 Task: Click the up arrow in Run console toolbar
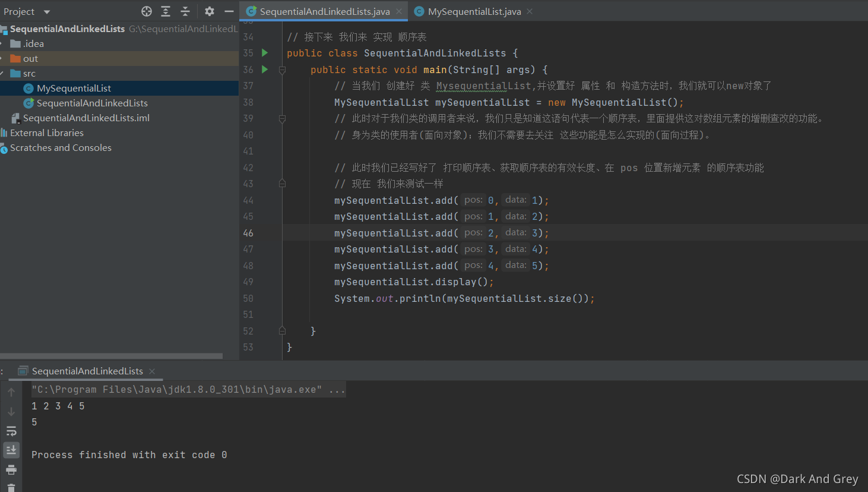pos(11,392)
